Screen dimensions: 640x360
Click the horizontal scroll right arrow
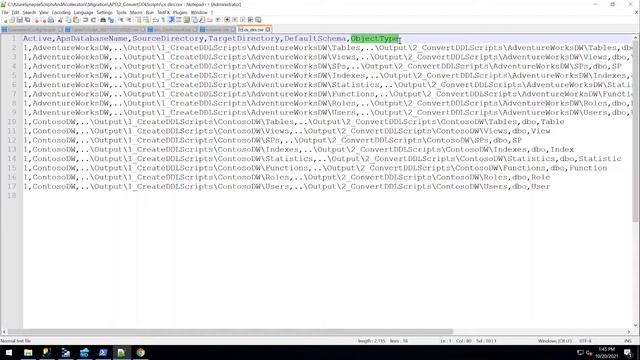click(629, 332)
